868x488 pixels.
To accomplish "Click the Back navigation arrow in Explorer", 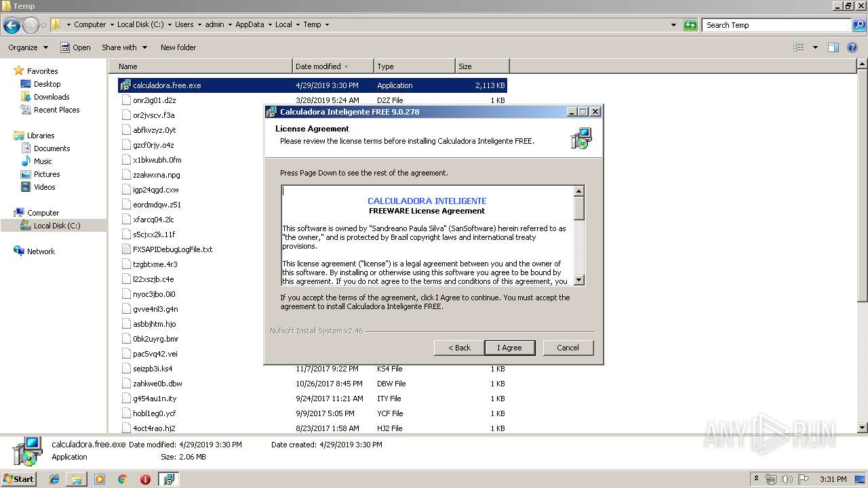I will (x=12, y=26).
